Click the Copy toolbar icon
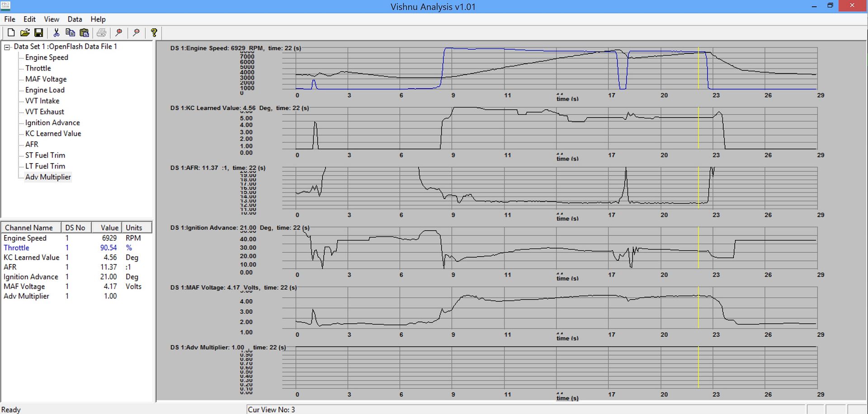The image size is (868, 414). (x=70, y=33)
